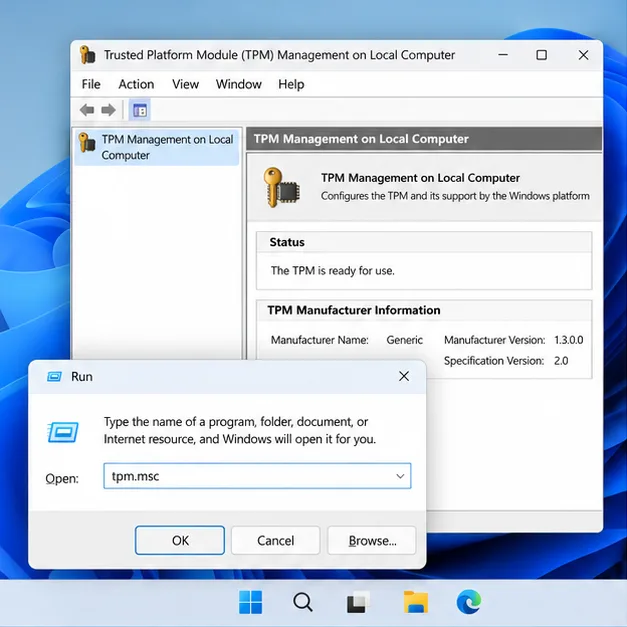Viewport: 627px width, 627px height.
Task: Click OK in the Run dialog
Action: click(x=180, y=540)
